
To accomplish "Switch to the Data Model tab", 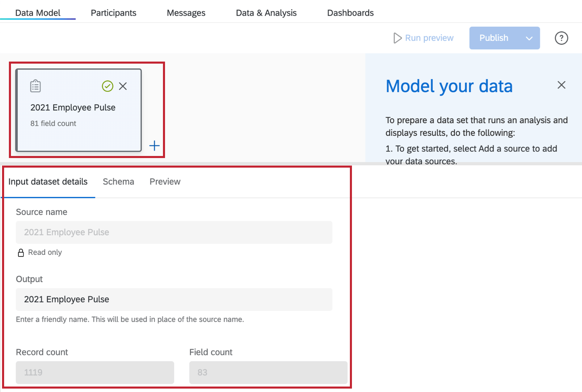I will click(38, 13).
